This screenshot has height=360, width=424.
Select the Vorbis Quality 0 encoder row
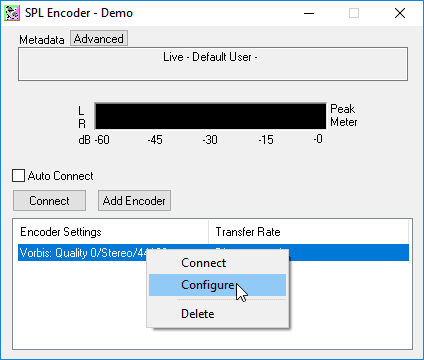point(213,253)
